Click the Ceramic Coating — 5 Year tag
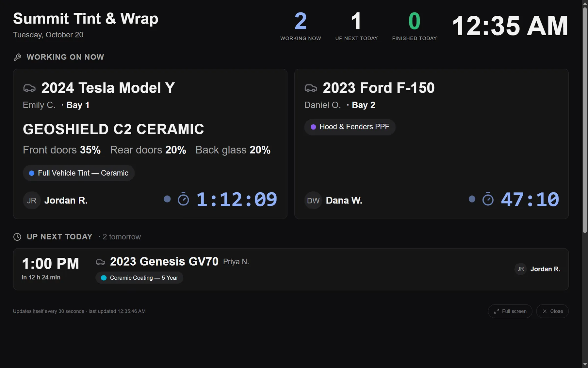 pyautogui.click(x=139, y=278)
